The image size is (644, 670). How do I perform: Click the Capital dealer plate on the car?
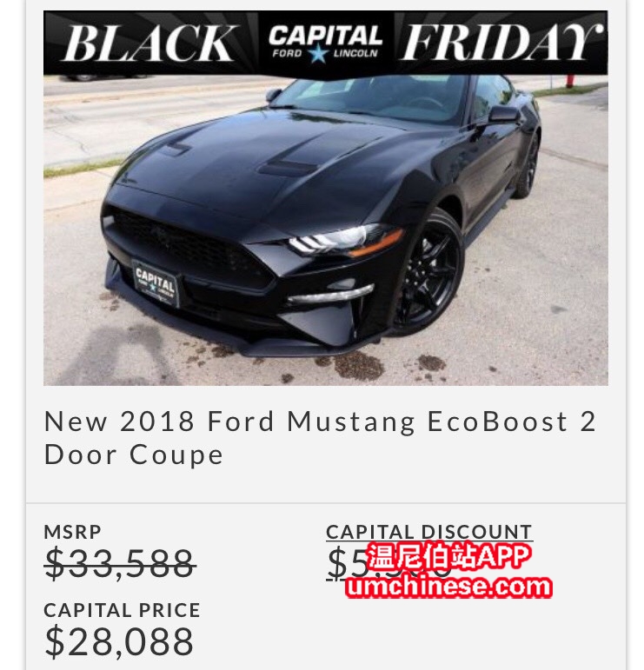tap(156, 282)
